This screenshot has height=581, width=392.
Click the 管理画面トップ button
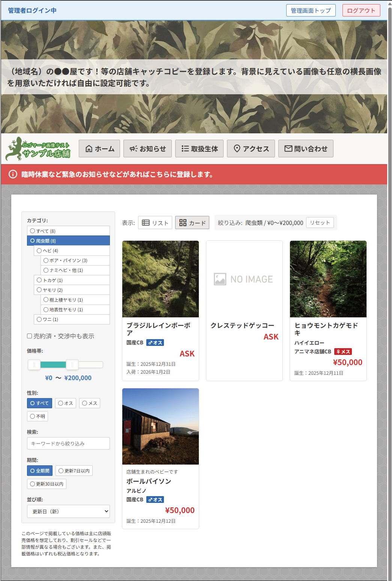pos(311,11)
